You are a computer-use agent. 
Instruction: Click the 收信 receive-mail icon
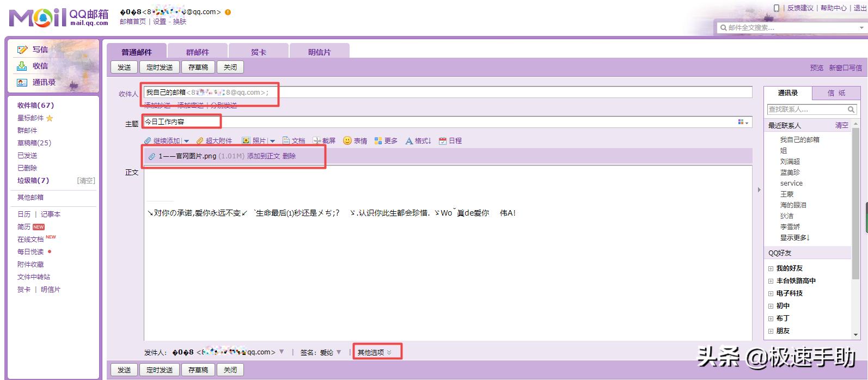point(22,66)
